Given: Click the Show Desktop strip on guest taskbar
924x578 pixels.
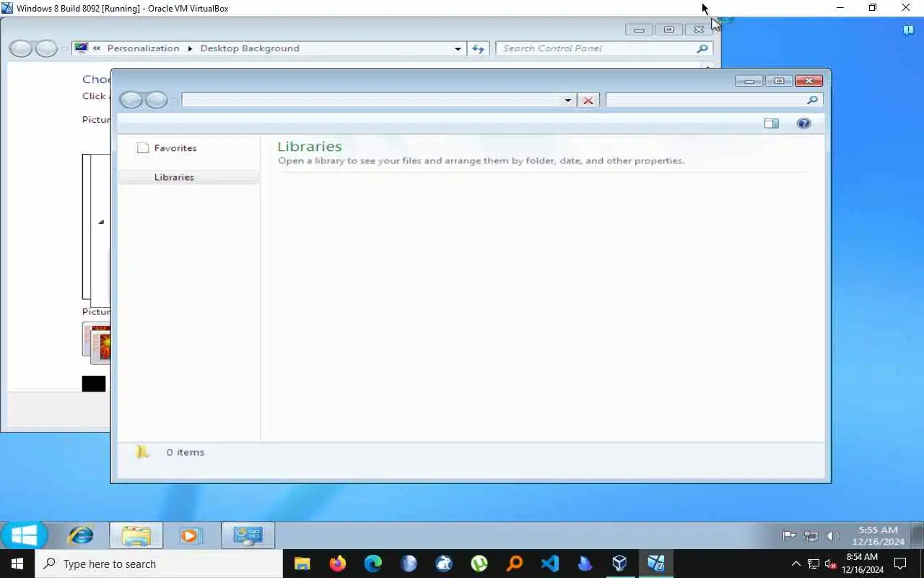Looking at the screenshot, I should [x=918, y=535].
